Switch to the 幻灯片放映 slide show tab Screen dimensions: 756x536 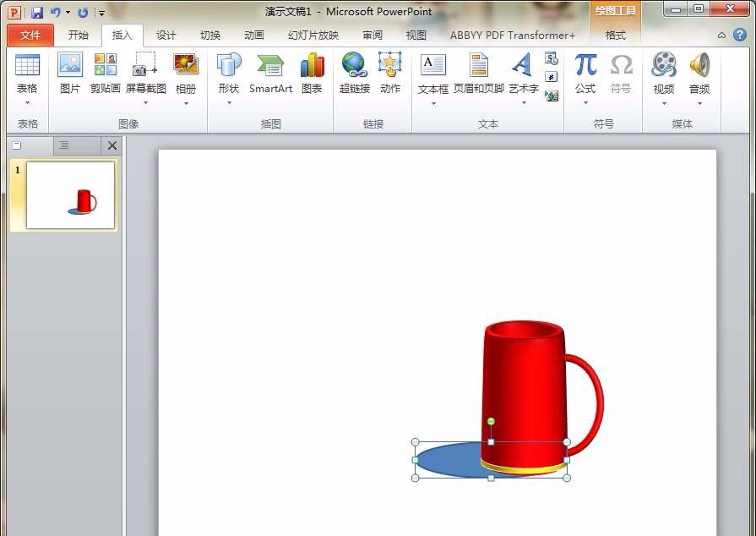tap(313, 36)
